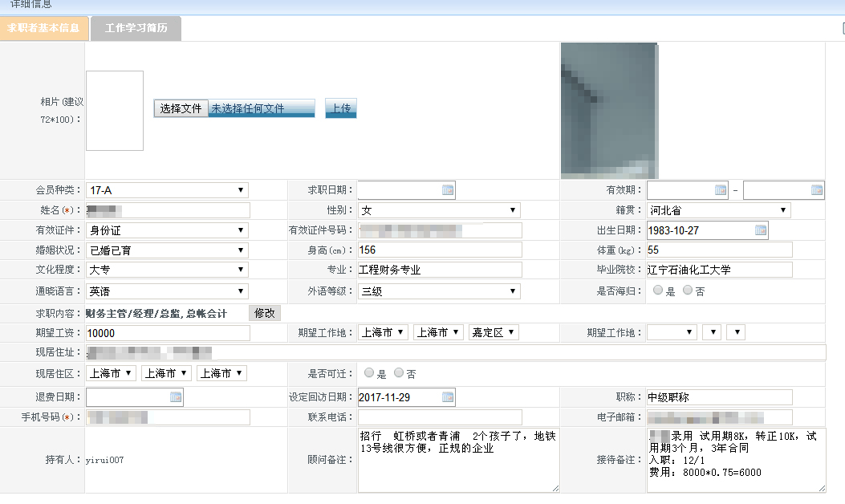Click 期望工资 field showing 10000
Viewport: 845px width, 504px height.
point(169,333)
